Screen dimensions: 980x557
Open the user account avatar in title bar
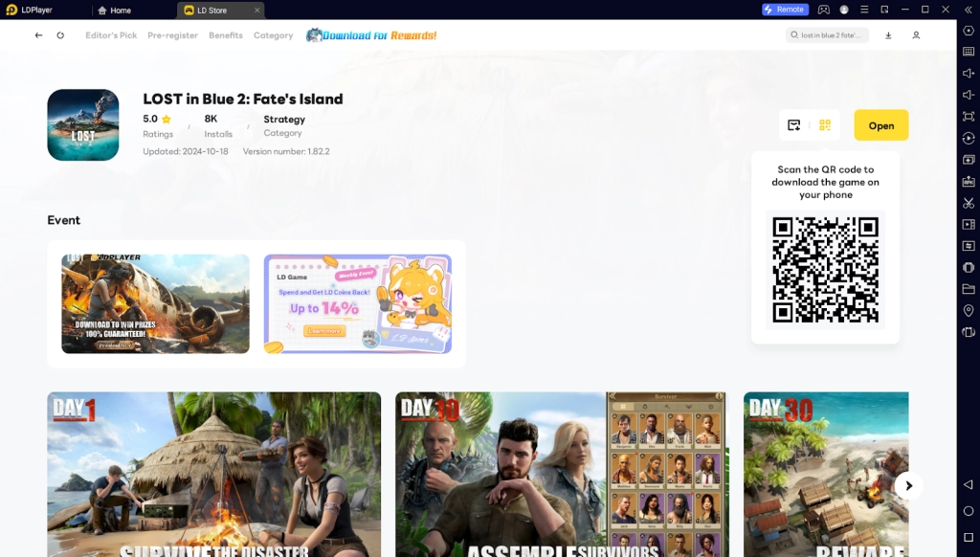click(x=844, y=10)
